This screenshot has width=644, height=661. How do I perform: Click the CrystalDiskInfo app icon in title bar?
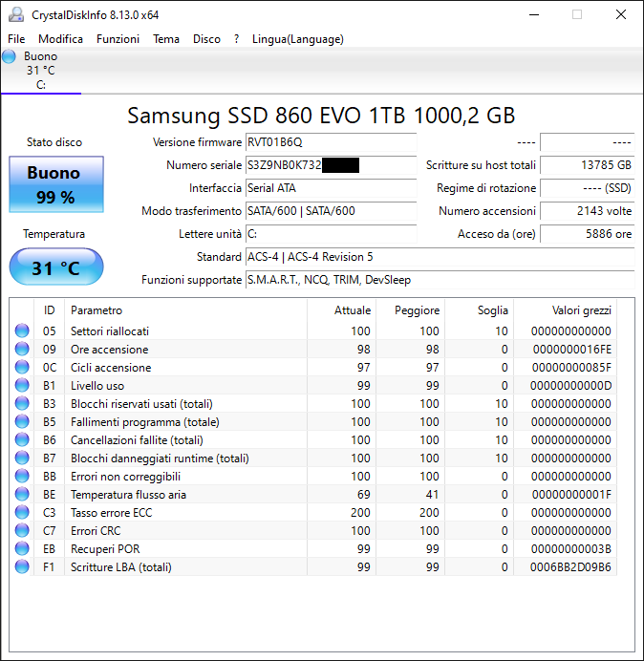tap(16, 14)
